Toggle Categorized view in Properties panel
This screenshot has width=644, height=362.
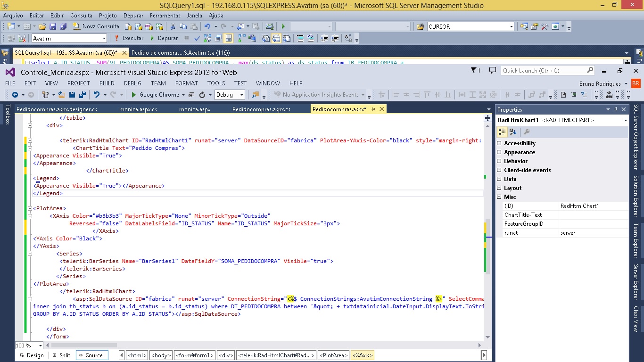tap(503, 132)
